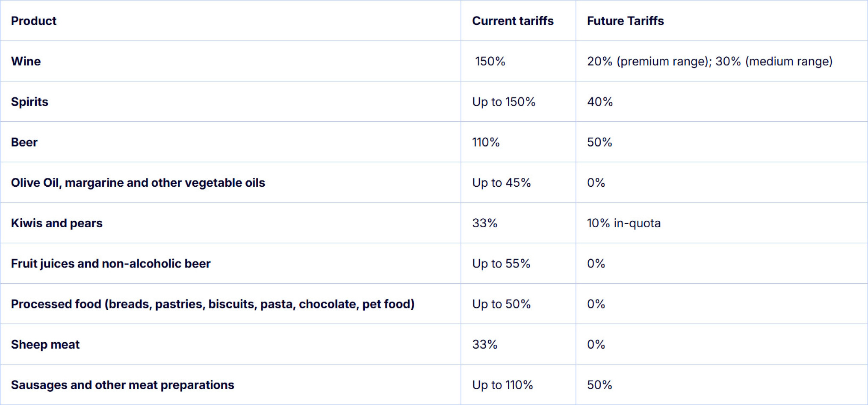Select the Spirits row label
The width and height of the screenshot is (868, 405).
tap(30, 102)
